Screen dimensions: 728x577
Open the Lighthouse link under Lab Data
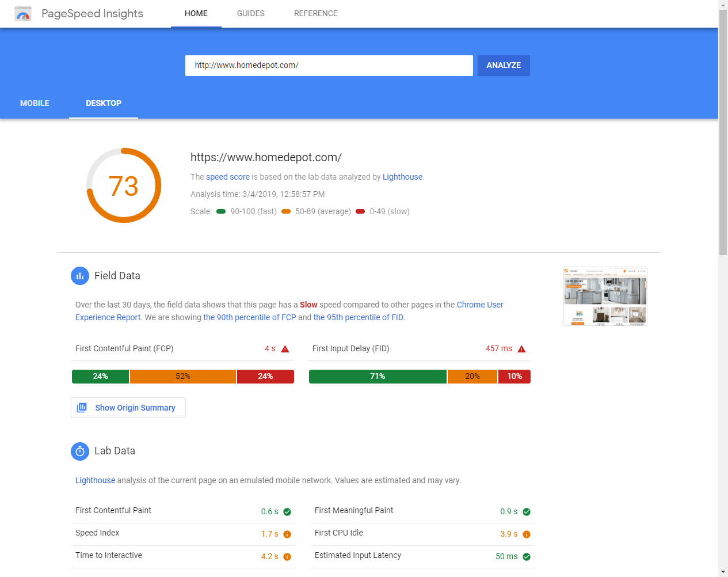[95, 480]
